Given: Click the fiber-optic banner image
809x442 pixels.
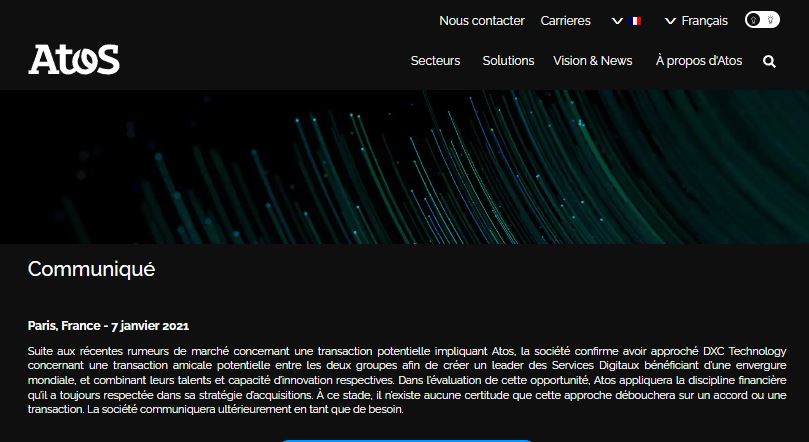Looking at the screenshot, I should [x=404, y=167].
